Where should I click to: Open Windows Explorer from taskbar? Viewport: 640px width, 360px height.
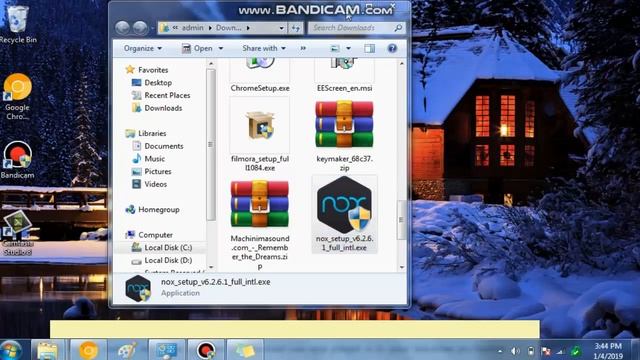[47, 350]
